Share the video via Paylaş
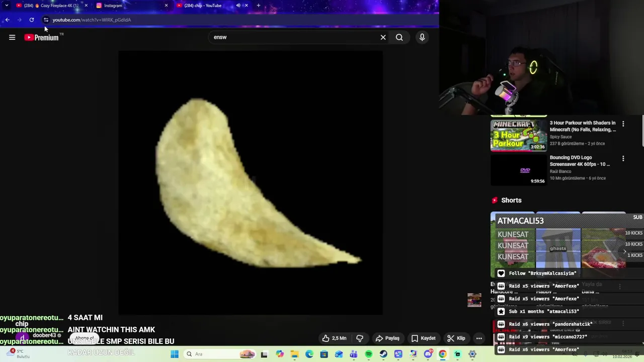 [x=387, y=338]
